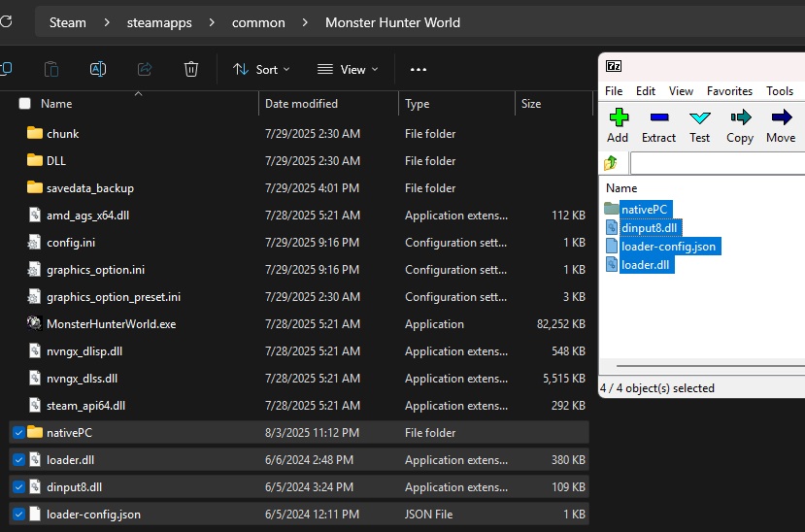805x532 pixels.
Task: Toggle the select-all checkbox beside Name header
Action: [x=25, y=104]
